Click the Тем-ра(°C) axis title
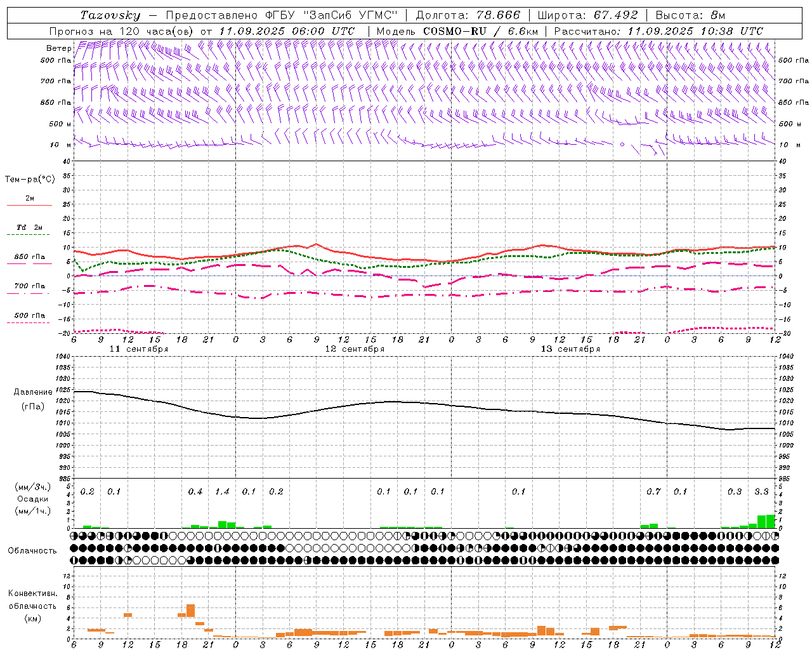The width and height of the screenshot is (812, 650). [x=30, y=180]
